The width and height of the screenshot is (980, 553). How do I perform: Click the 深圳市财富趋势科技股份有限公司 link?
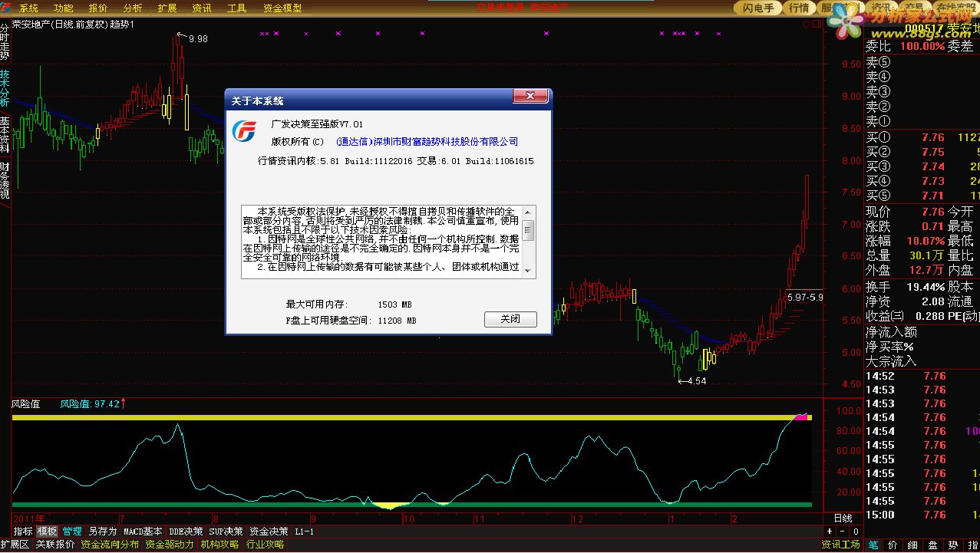point(444,141)
